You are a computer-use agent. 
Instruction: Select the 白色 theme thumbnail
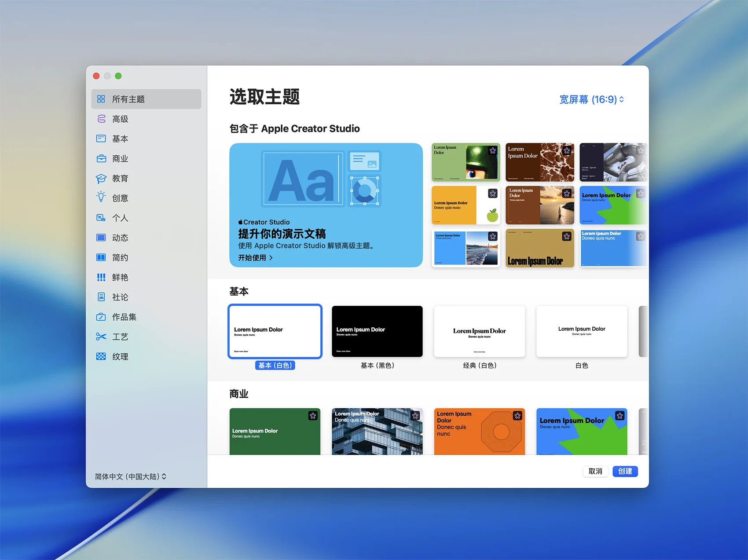582,331
